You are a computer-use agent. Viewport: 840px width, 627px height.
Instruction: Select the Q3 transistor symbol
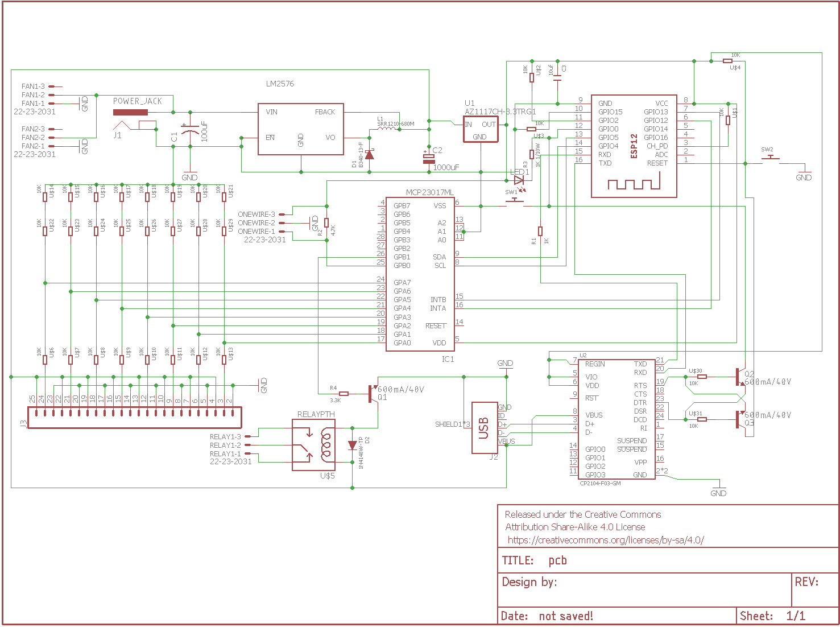pyautogui.click(x=740, y=420)
